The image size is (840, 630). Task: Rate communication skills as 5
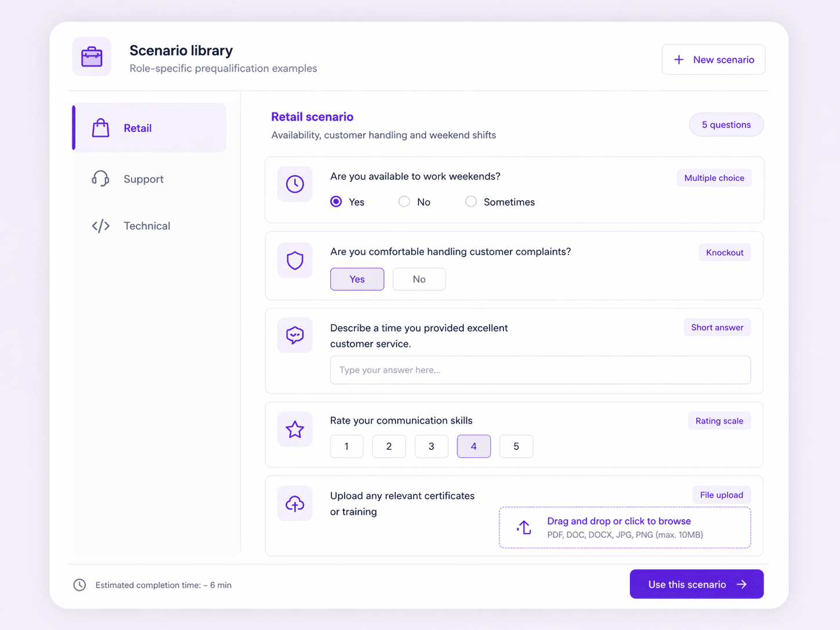coord(516,446)
